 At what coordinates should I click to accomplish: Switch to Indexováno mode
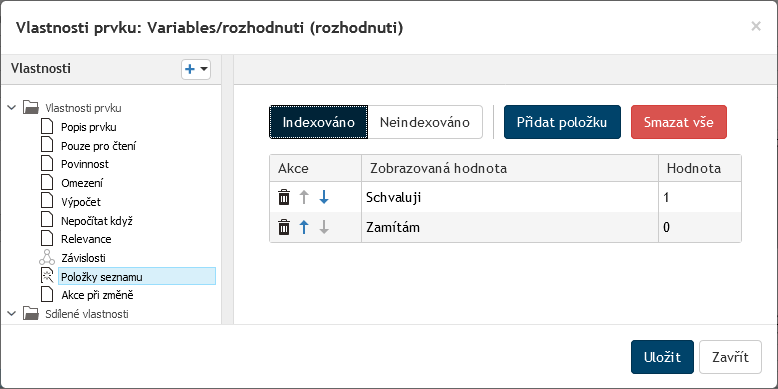point(319,122)
